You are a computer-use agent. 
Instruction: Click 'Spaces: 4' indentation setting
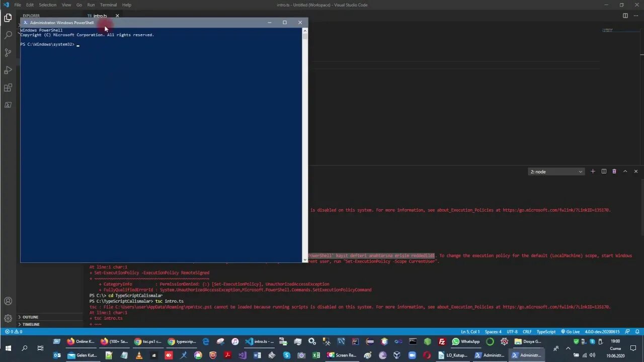coord(493,332)
